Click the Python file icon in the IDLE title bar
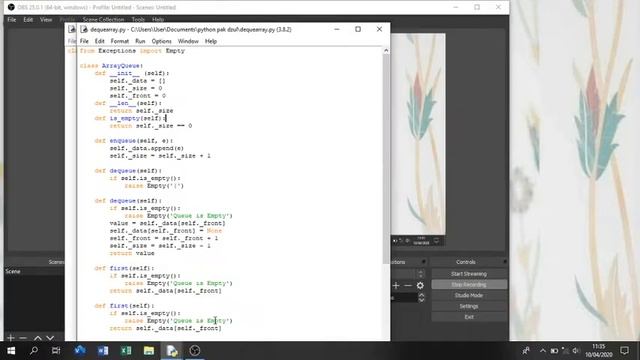640x360 pixels. pos(84,29)
